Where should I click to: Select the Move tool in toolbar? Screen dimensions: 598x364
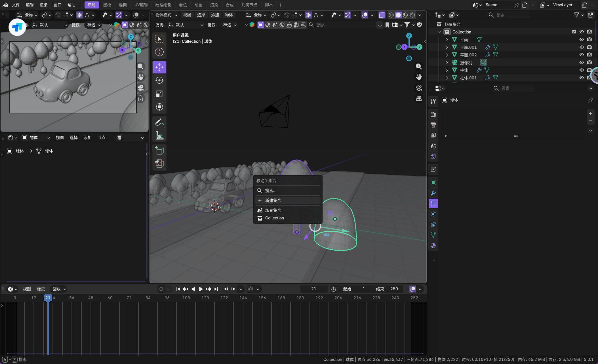(159, 67)
